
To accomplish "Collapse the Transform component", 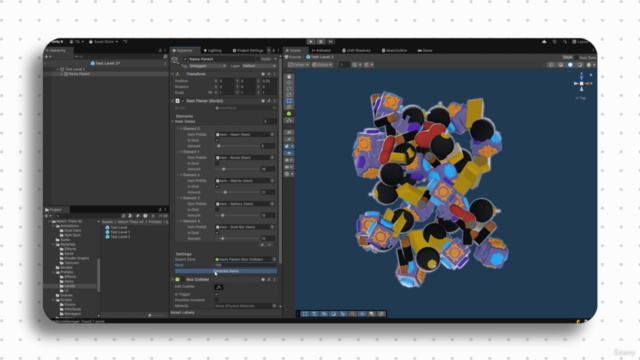I will pos(172,74).
